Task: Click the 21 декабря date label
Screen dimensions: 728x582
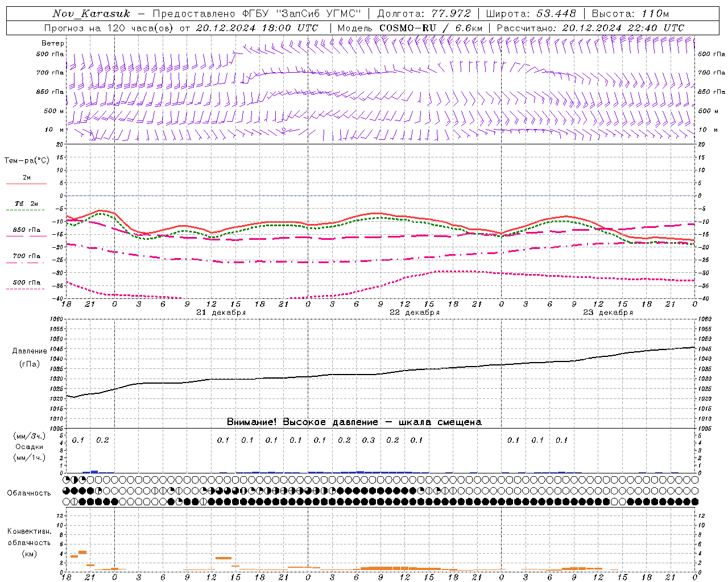Action: 221,313
